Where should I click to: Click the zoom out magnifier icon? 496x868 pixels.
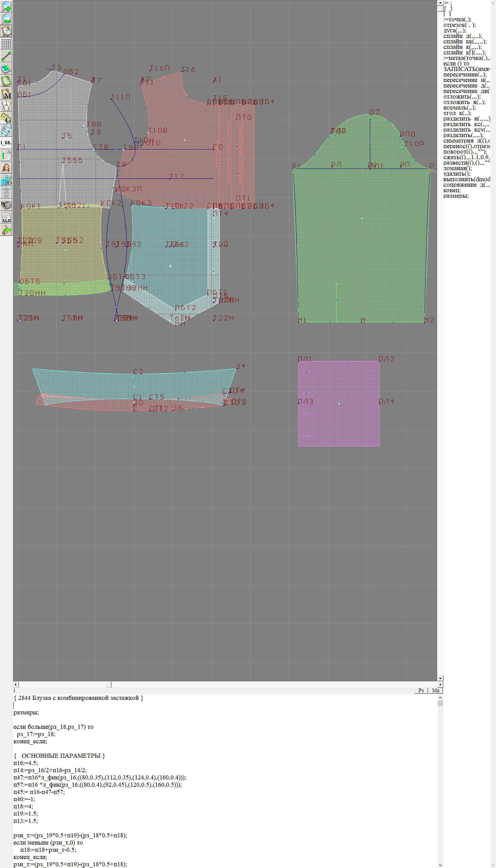(x=6, y=19)
